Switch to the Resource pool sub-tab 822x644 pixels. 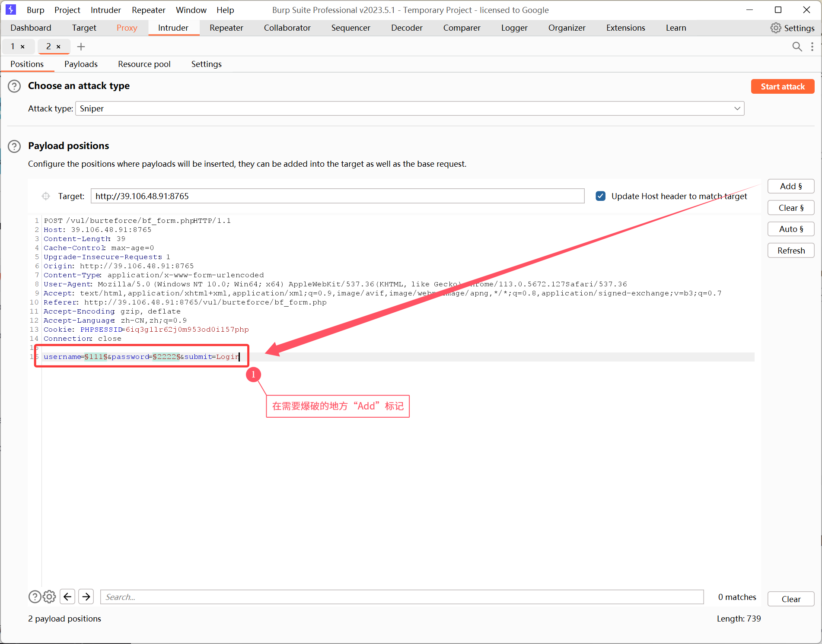tap(144, 64)
